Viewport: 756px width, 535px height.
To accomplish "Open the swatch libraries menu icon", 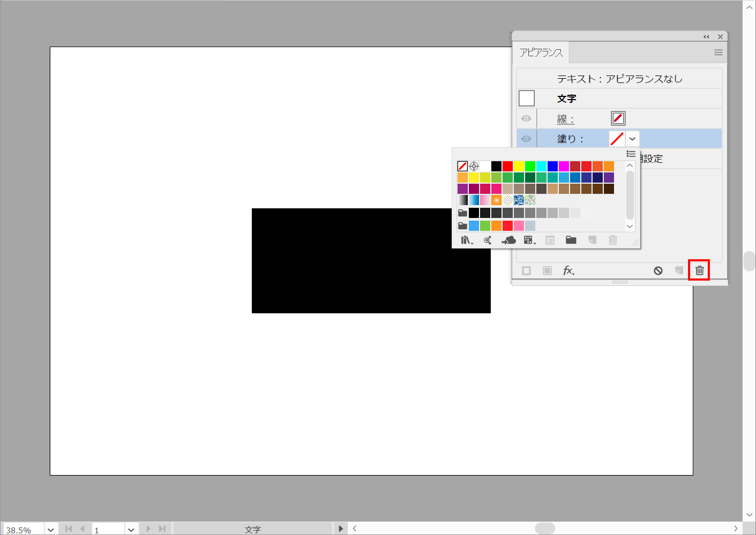I will tap(467, 240).
